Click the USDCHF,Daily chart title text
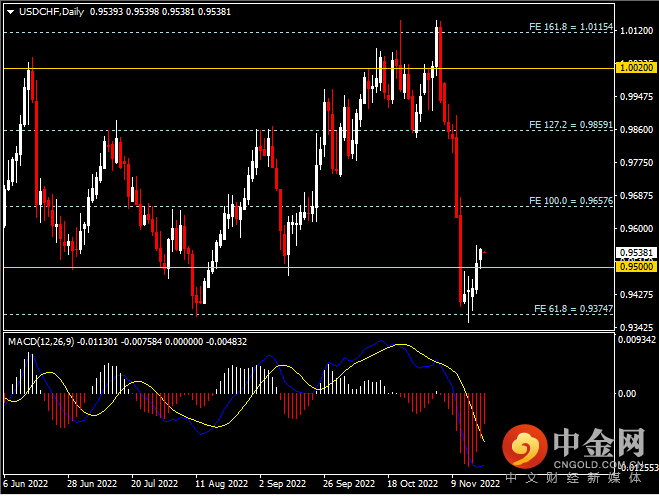659x496 pixels. [x=52, y=12]
